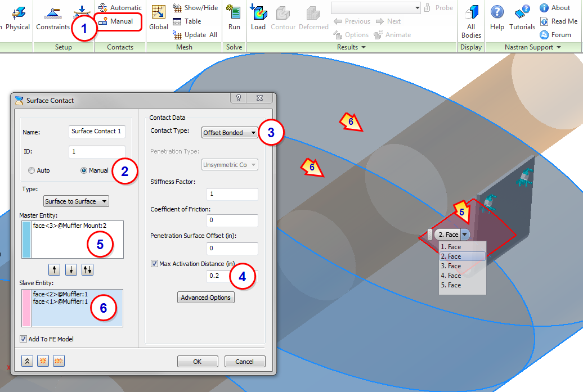The image size is (583, 392).
Task: Toggle Add To FE Model checkbox
Action: point(24,339)
